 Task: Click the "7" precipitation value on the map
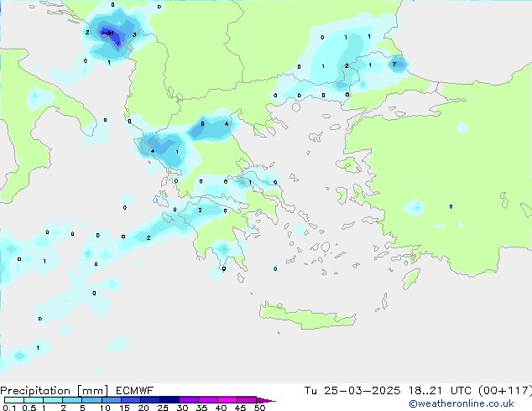tap(394, 64)
